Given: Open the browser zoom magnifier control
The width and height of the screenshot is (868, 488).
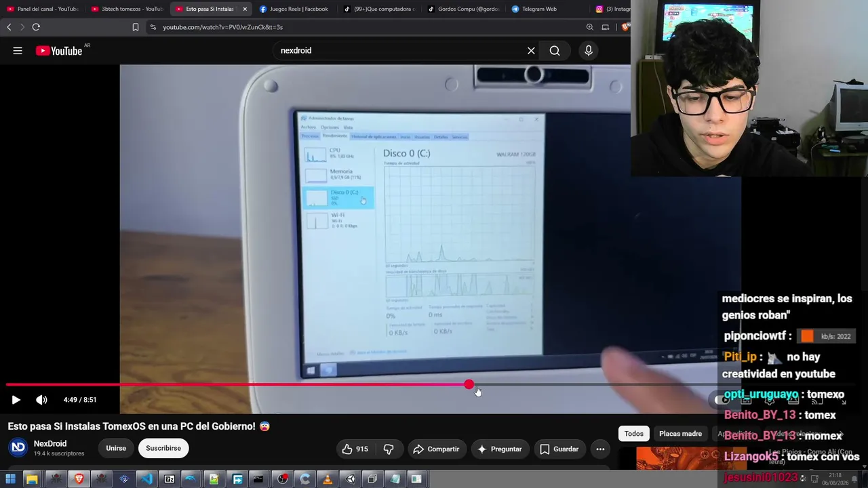Looking at the screenshot, I should [589, 27].
